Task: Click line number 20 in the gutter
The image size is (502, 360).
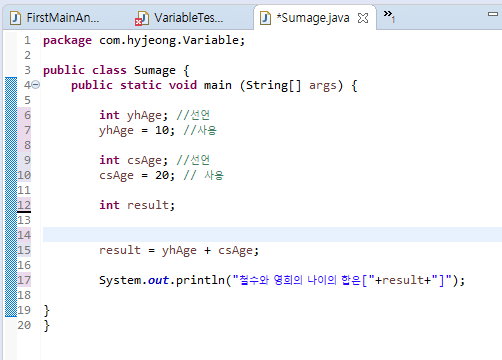Action: [x=24, y=325]
